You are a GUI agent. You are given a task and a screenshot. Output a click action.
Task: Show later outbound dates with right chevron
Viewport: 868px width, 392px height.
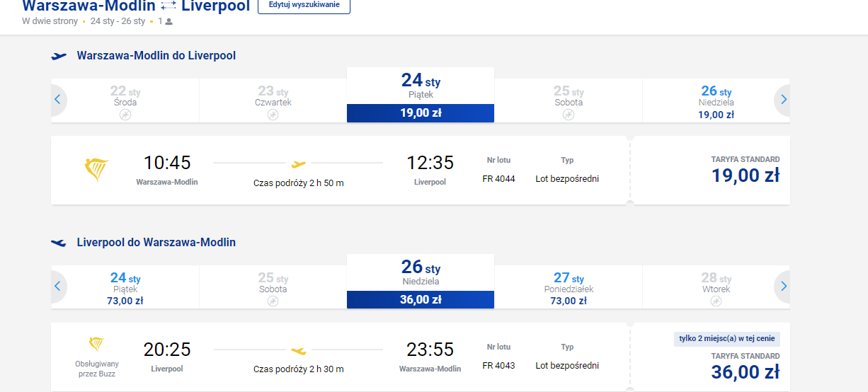783,100
